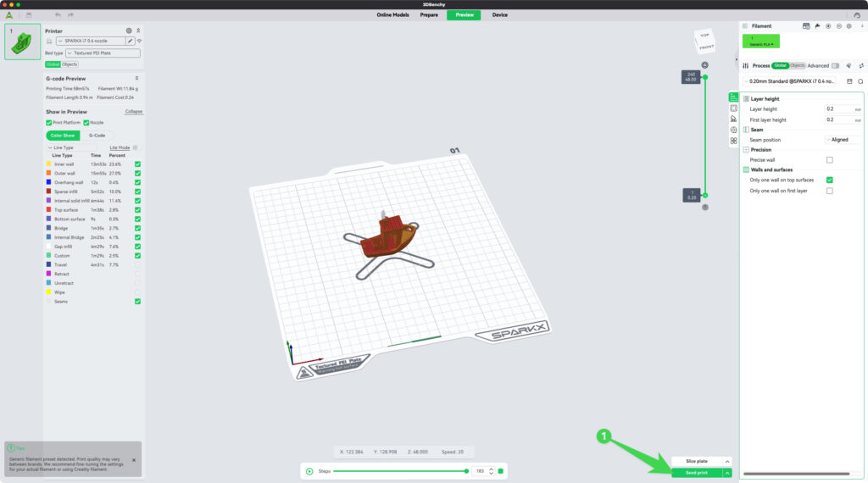Save the process preset icon
868x483 pixels.
point(849,81)
